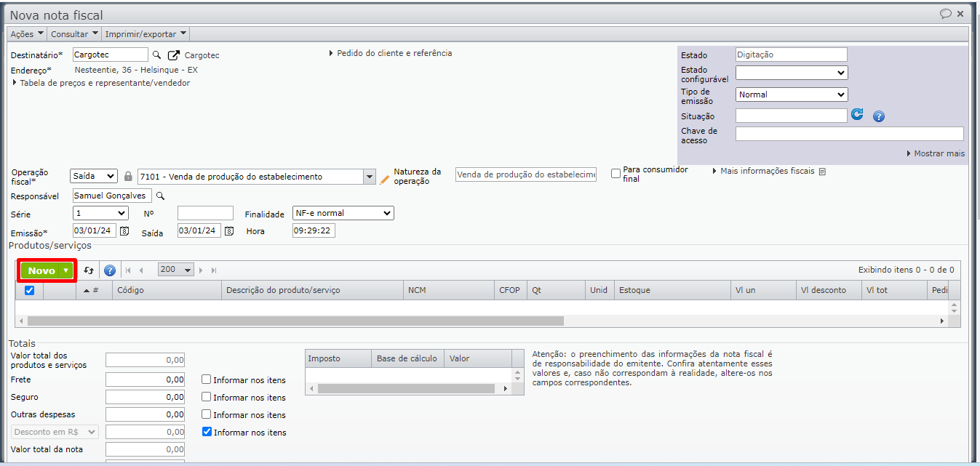980x466 pixels.
Task: Click the Descrição do produto/serviço column header
Action: pyautogui.click(x=312, y=290)
